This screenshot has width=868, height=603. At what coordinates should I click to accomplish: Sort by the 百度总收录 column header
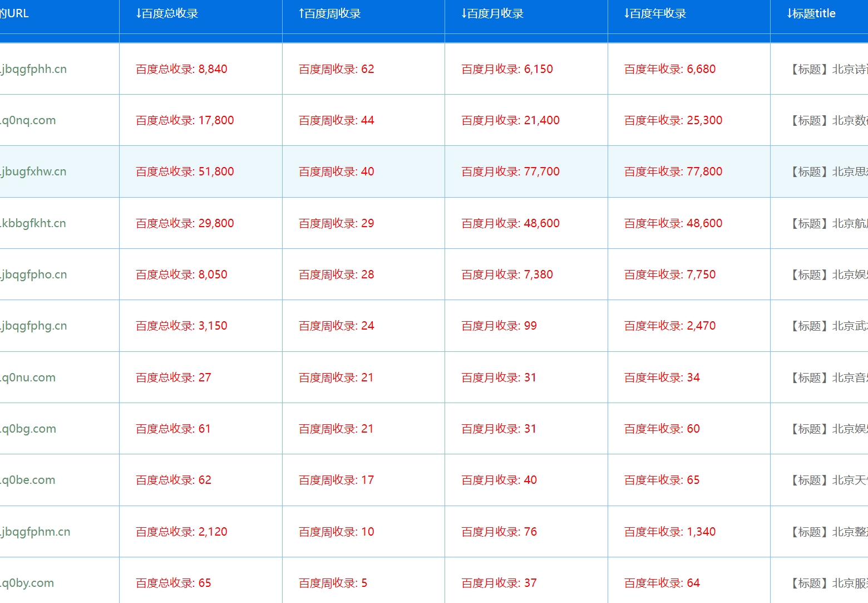click(x=167, y=13)
